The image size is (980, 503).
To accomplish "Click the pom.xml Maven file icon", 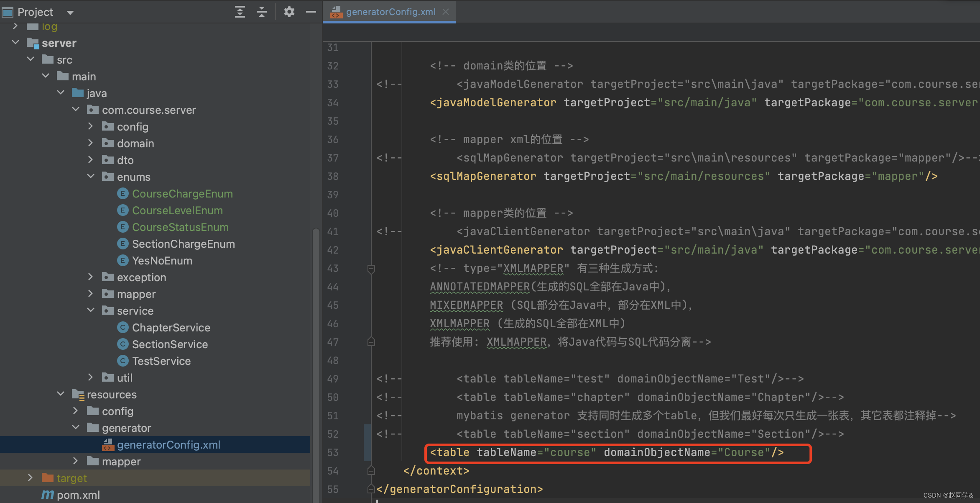I will point(48,495).
